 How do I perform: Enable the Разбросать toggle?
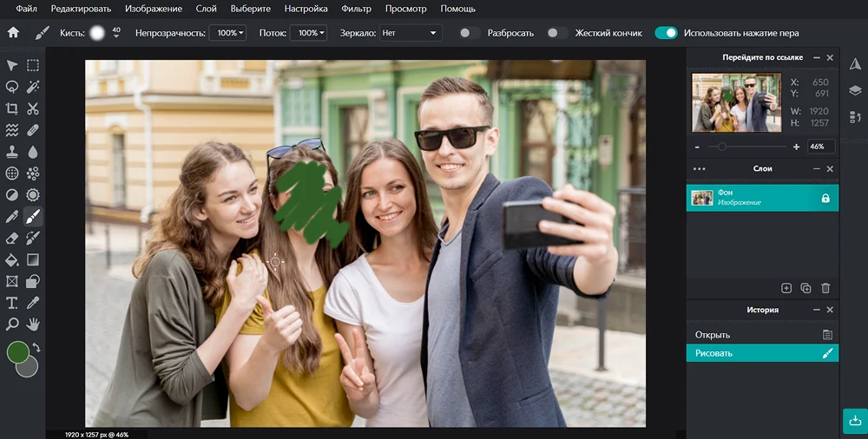(470, 33)
